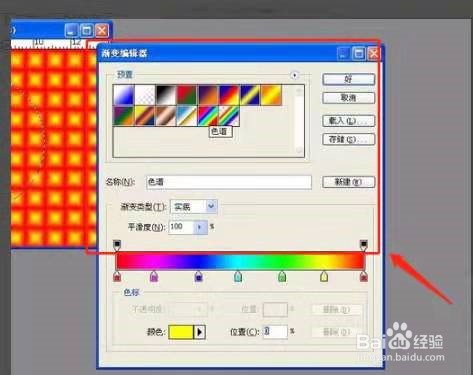The width and height of the screenshot is (473, 375).
Task: Select the violet-green-orange gradient preset
Action: pyautogui.click(x=124, y=116)
